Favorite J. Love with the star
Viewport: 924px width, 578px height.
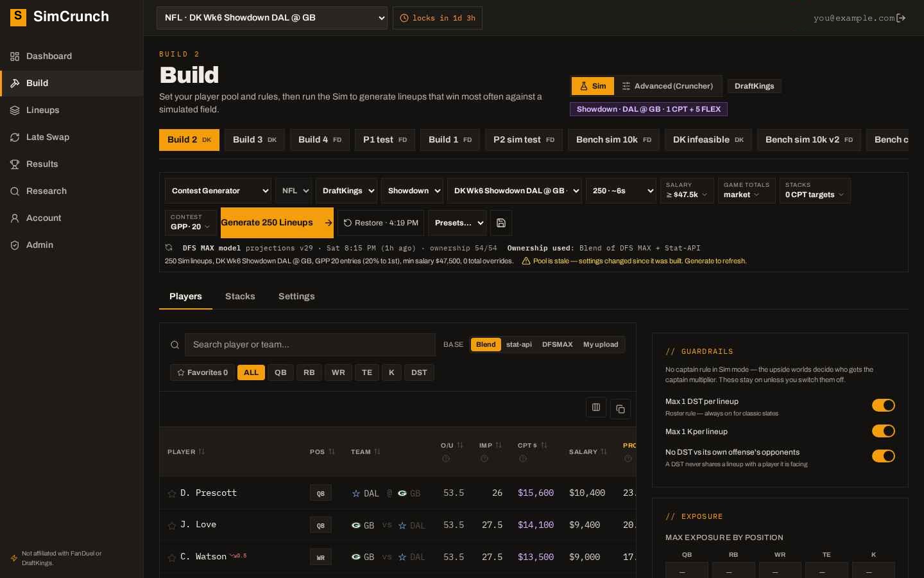point(172,525)
